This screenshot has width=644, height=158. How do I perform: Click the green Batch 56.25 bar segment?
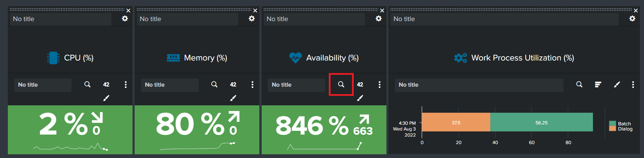click(x=541, y=122)
